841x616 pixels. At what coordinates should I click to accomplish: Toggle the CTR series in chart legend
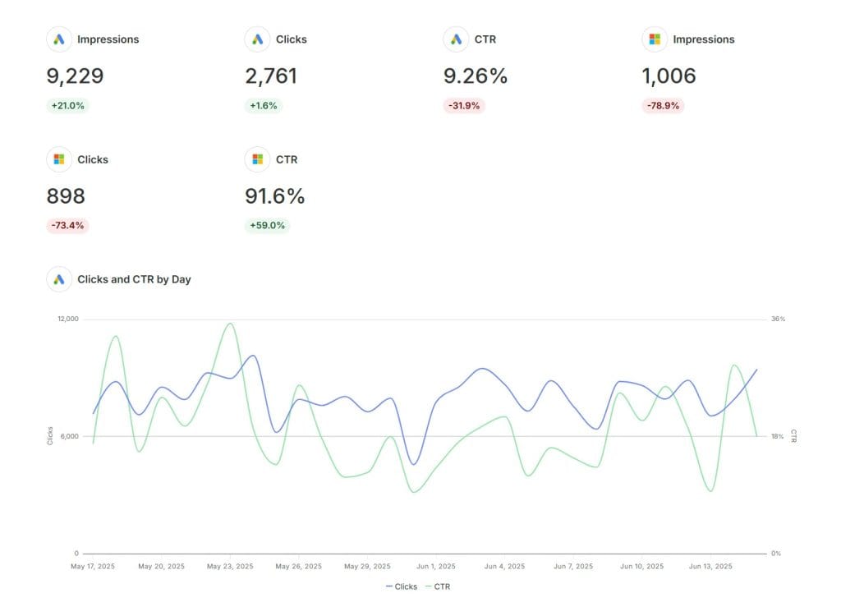[438, 586]
